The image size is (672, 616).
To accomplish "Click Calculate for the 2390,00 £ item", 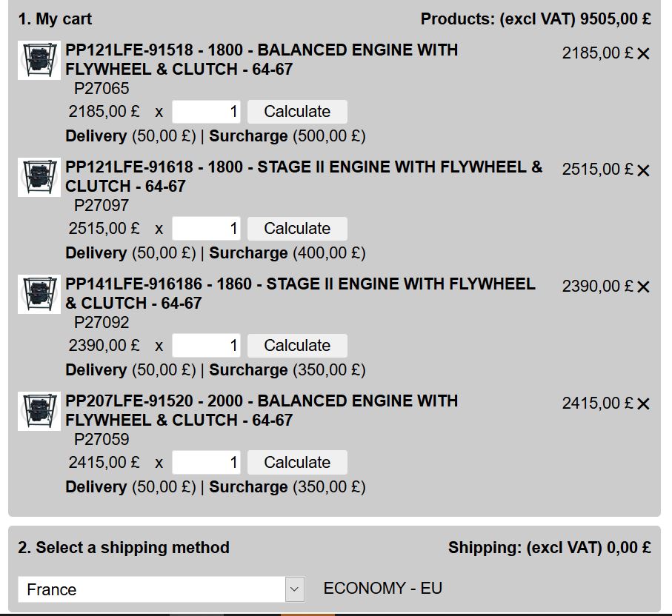I will click(297, 345).
